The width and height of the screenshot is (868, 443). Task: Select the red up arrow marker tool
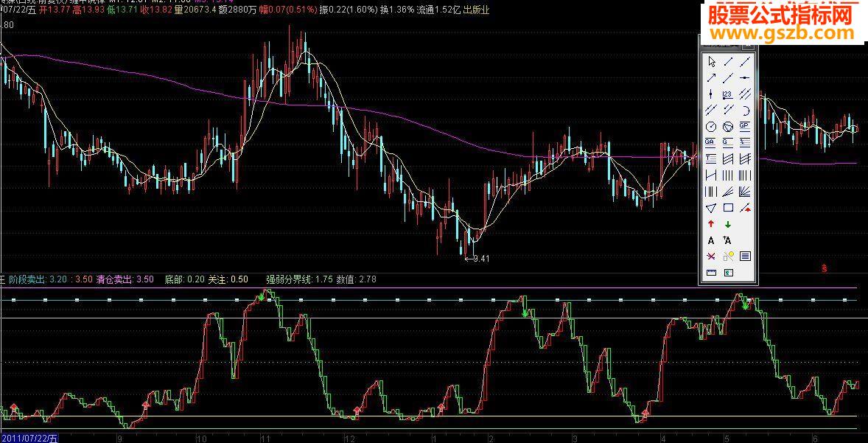pos(711,224)
